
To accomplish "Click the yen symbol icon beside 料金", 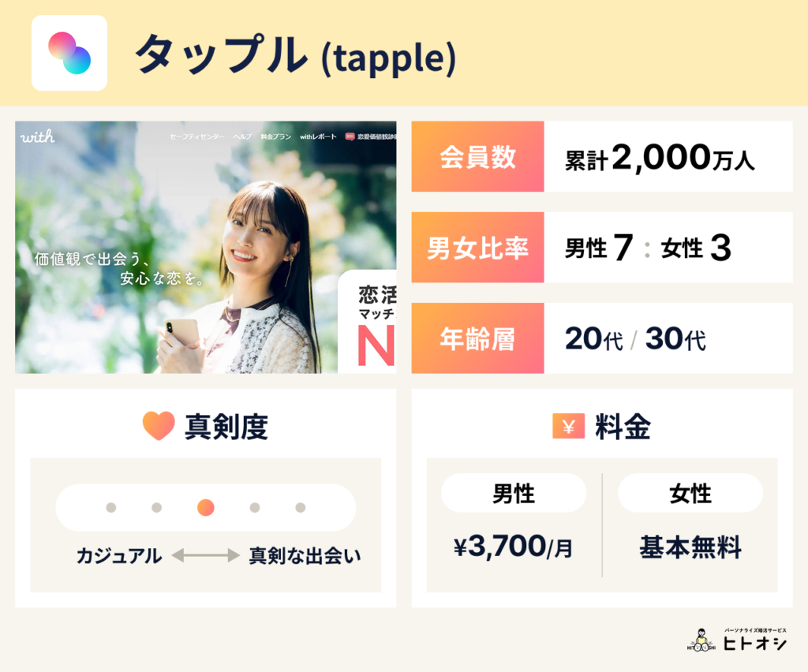I will click(x=568, y=427).
